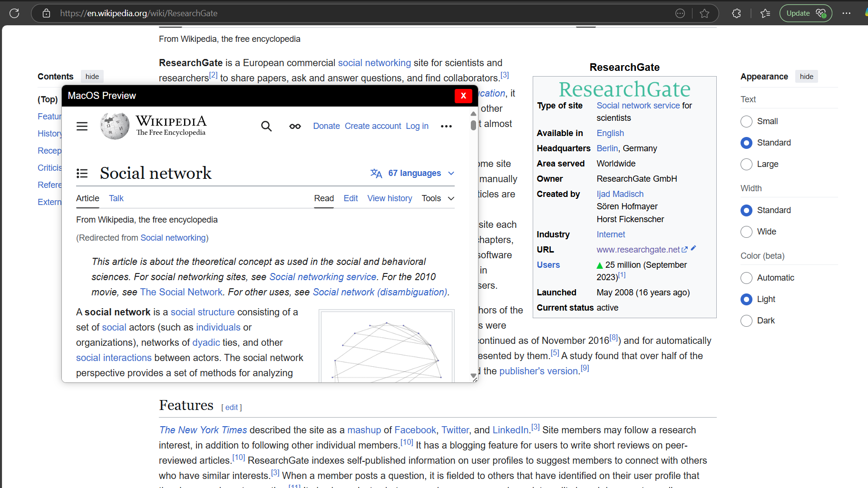Open Ijad Madisch link in infobox
The height and width of the screenshot is (488, 868).
[x=620, y=194]
